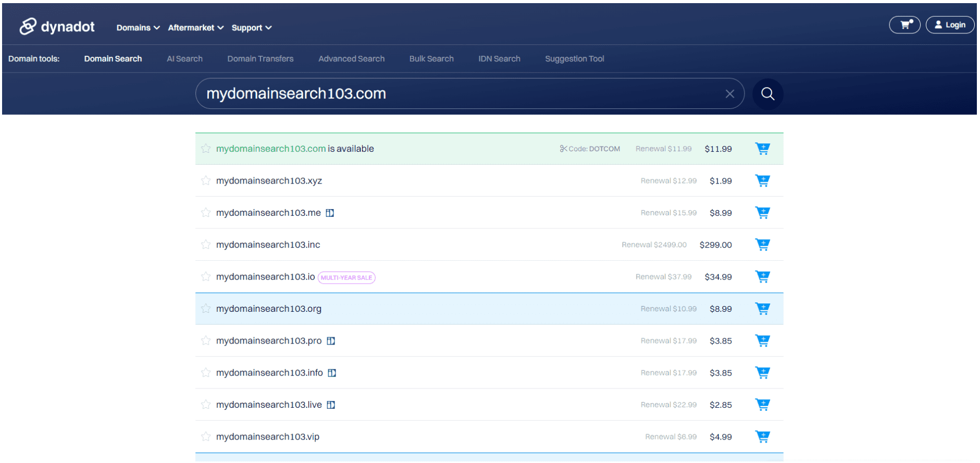
Task: Select the mydomainsearch103.live domain name
Action: pyautogui.click(x=269, y=405)
